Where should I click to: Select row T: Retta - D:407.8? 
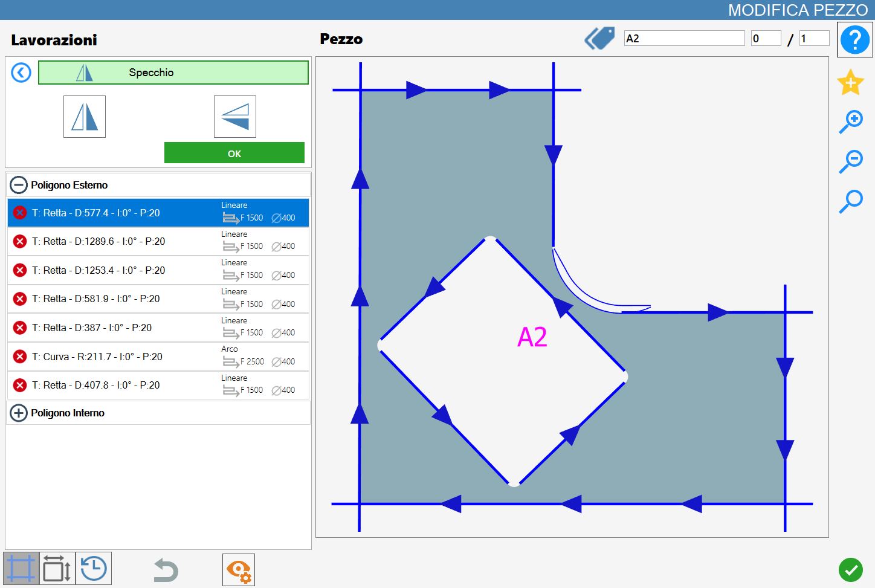pyautogui.click(x=158, y=385)
